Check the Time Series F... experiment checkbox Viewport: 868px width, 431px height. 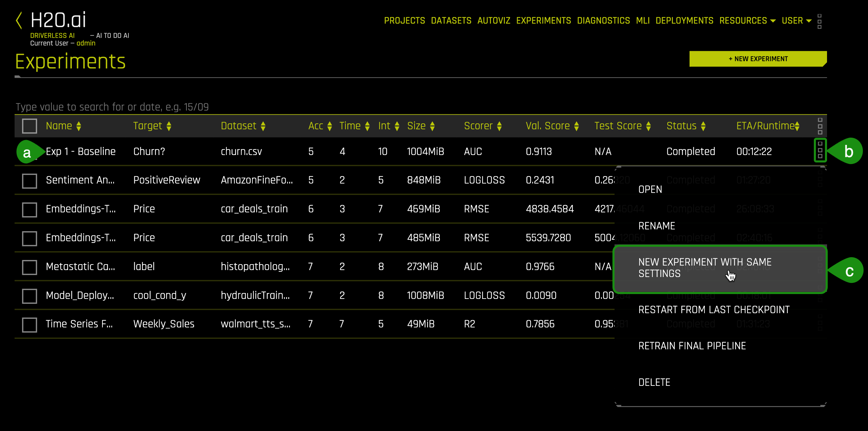click(x=30, y=325)
